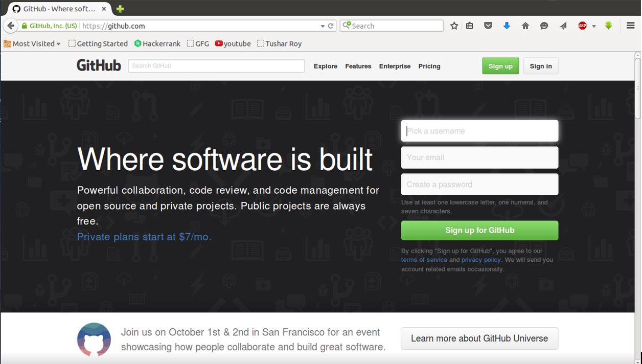Open the Firefox Hello chat icon
The width and height of the screenshot is (642, 364).
click(x=544, y=26)
